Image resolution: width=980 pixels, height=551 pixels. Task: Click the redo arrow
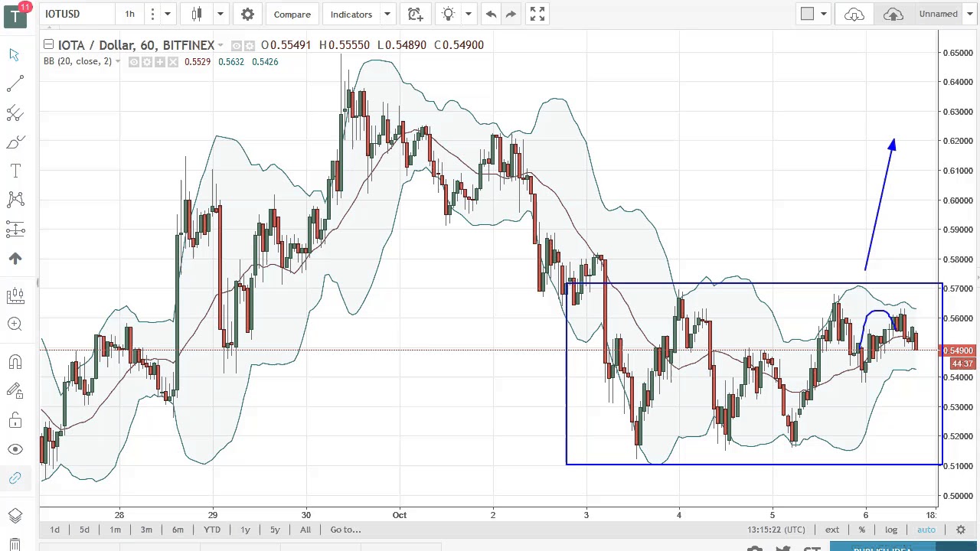click(x=511, y=14)
